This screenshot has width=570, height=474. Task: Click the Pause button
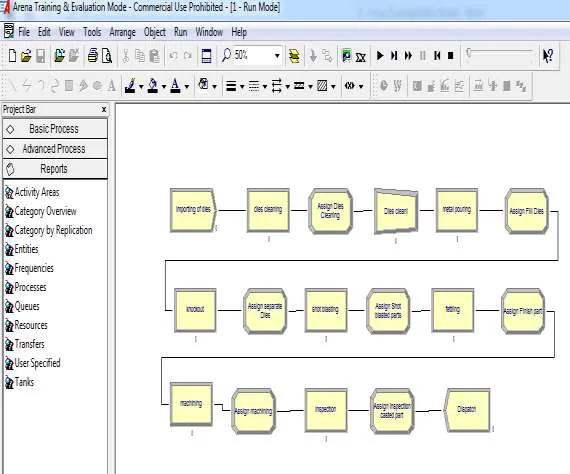pos(423,56)
